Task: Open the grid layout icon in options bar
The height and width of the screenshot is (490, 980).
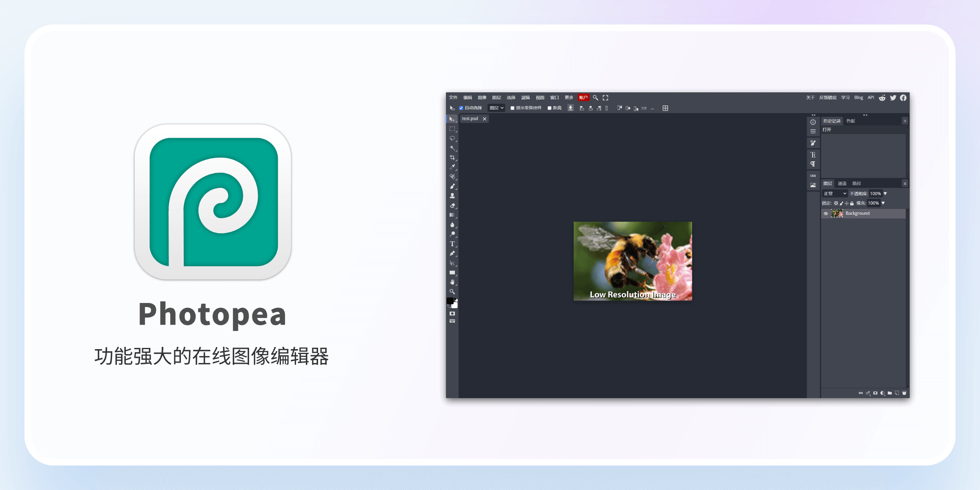Action: (x=665, y=108)
